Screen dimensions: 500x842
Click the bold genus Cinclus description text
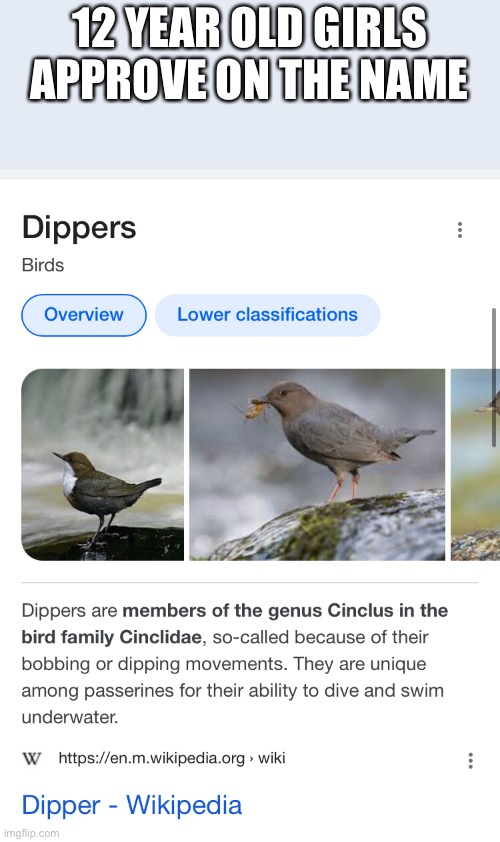[x=234, y=624]
